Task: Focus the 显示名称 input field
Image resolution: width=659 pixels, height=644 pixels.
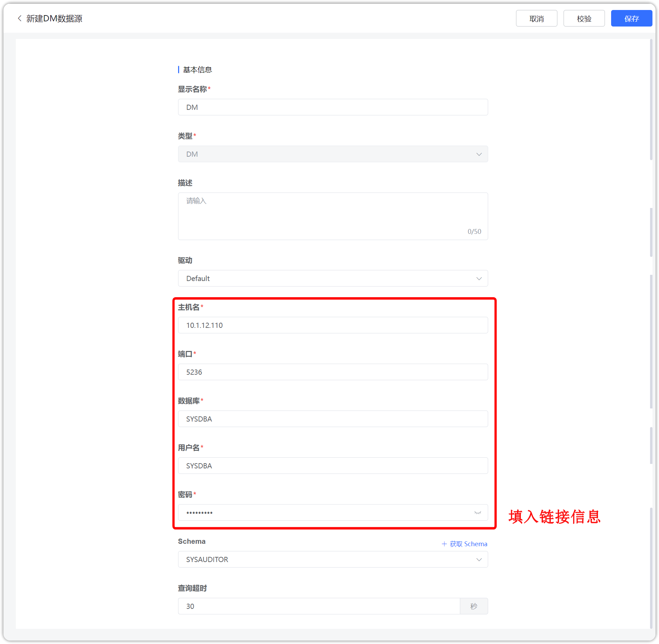Action: pyautogui.click(x=333, y=107)
